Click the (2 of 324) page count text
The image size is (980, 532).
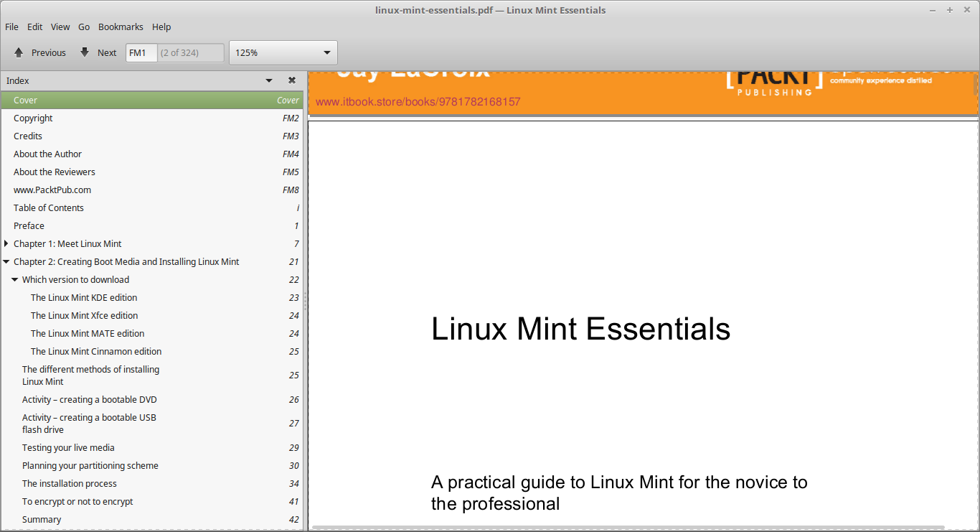pos(179,52)
